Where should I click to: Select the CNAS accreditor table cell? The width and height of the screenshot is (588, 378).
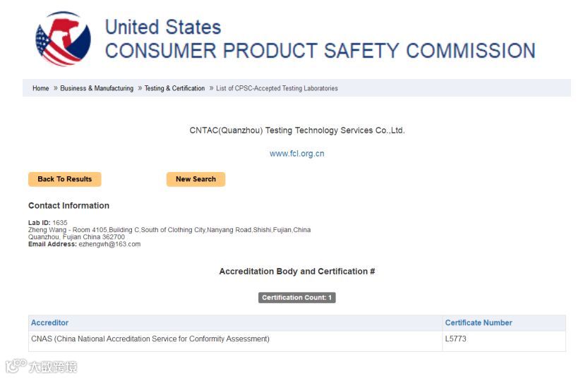pyautogui.click(x=150, y=339)
